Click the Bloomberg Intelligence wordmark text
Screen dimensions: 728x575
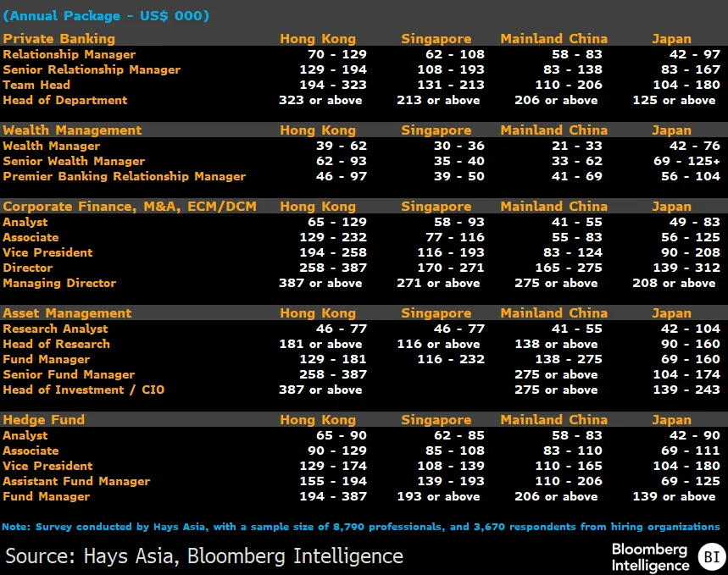650,557
